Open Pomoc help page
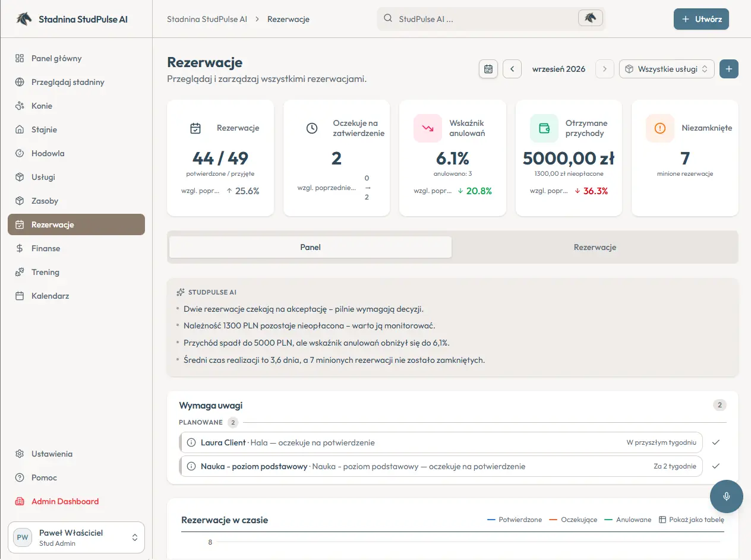This screenshot has height=560, width=751. click(x=76, y=477)
